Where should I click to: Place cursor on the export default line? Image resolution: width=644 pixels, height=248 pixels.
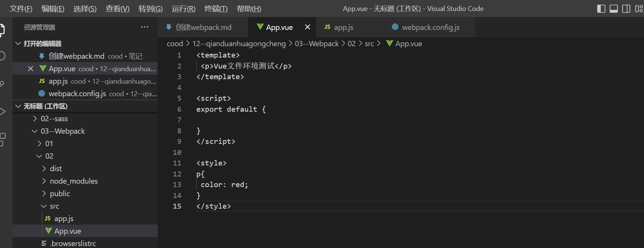pyautogui.click(x=231, y=109)
